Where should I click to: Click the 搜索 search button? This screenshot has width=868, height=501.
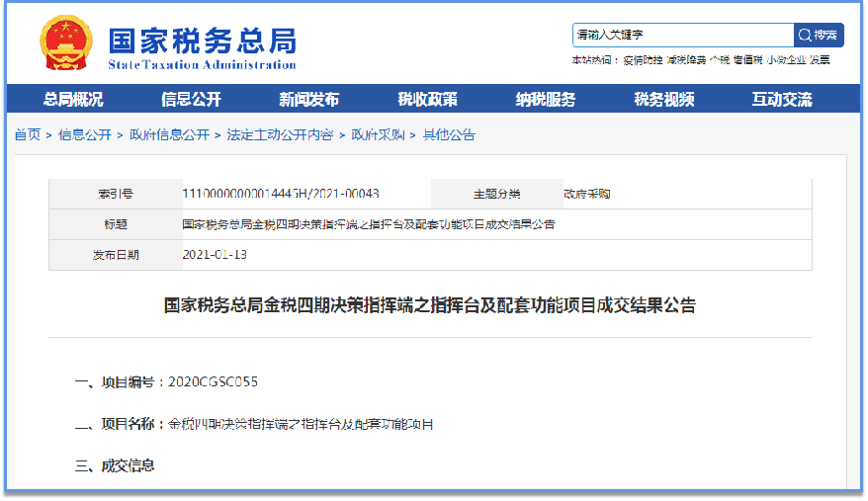(819, 35)
